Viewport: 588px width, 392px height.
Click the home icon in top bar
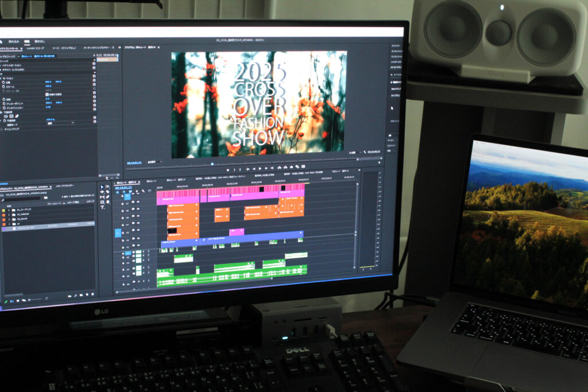click(x=2, y=41)
